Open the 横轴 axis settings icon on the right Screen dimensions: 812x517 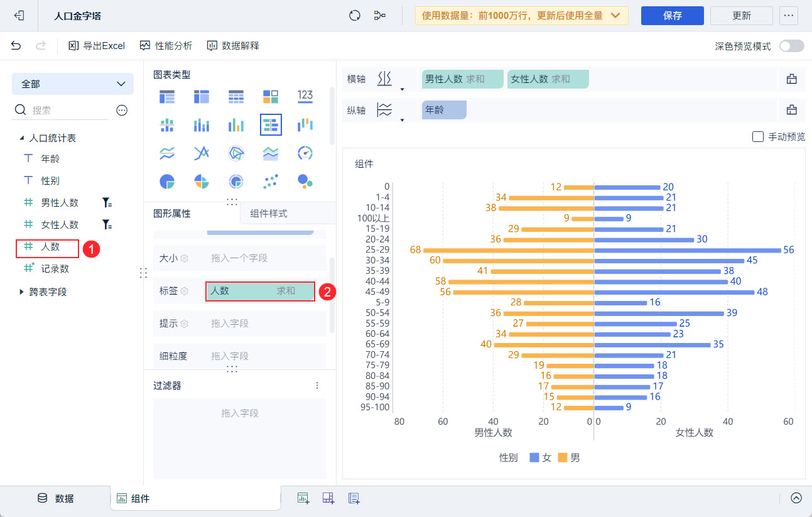[x=791, y=79]
